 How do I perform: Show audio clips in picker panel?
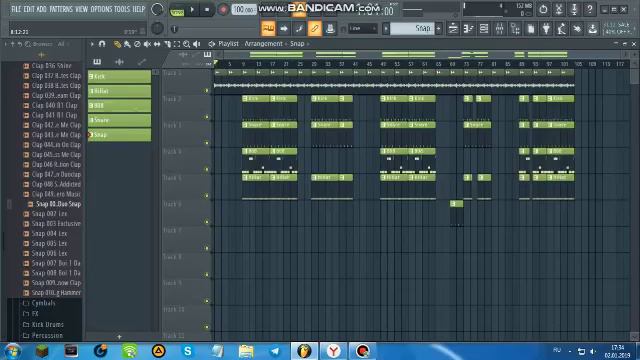click(119, 62)
